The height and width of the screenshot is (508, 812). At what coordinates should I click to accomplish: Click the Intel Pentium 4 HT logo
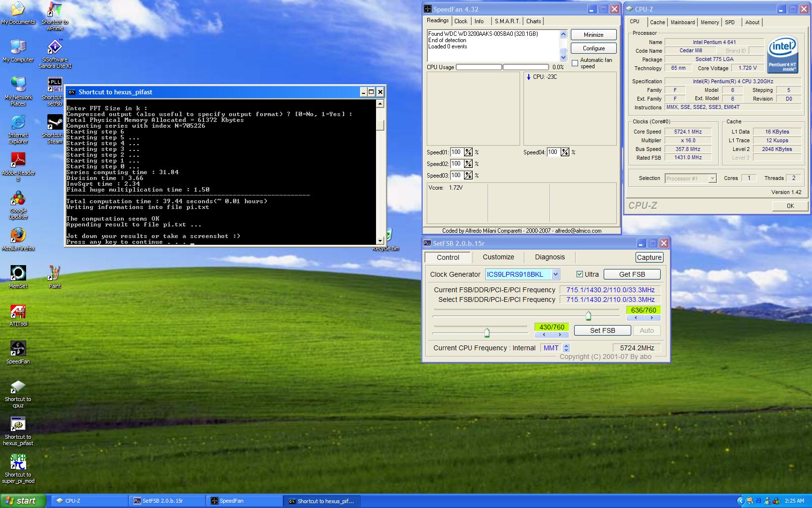pyautogui.click(x=782, y=56)
